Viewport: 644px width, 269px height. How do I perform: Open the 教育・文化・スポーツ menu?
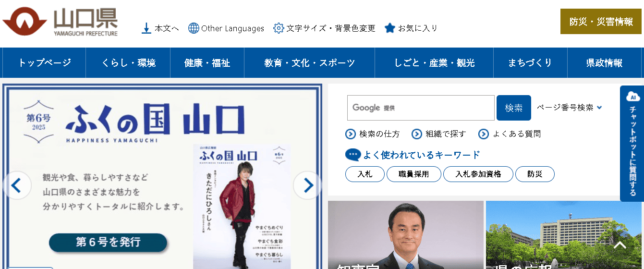310,63
